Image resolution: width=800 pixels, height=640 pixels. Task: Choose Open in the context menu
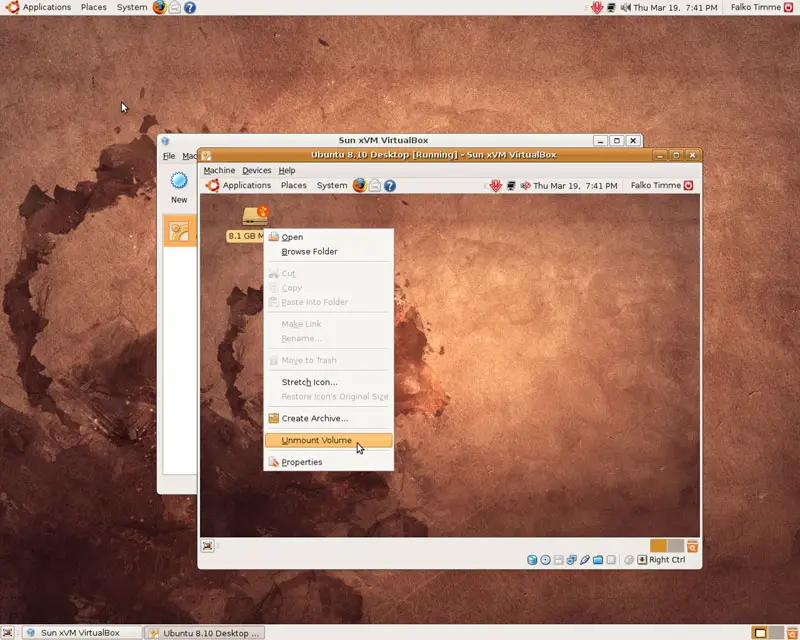click(x=329, y=237)
